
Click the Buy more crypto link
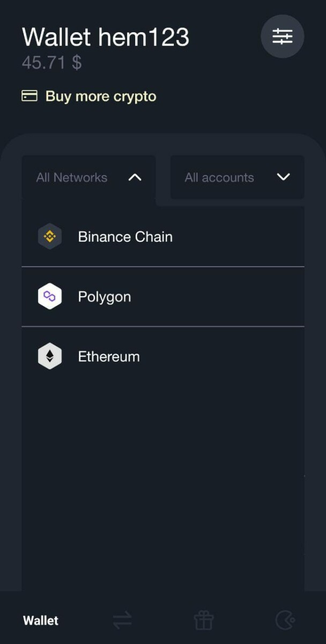click(101, 97)
